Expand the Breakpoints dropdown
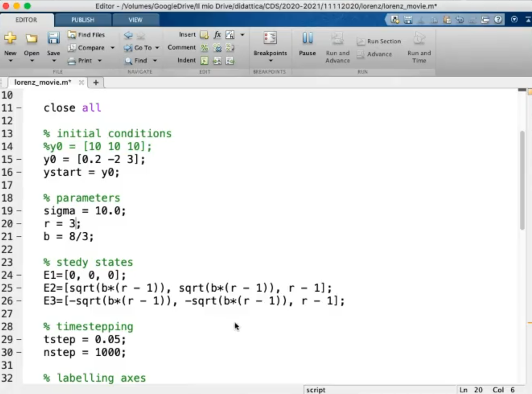Viewport: 532px width, 394px height. [x=270, y=61]
